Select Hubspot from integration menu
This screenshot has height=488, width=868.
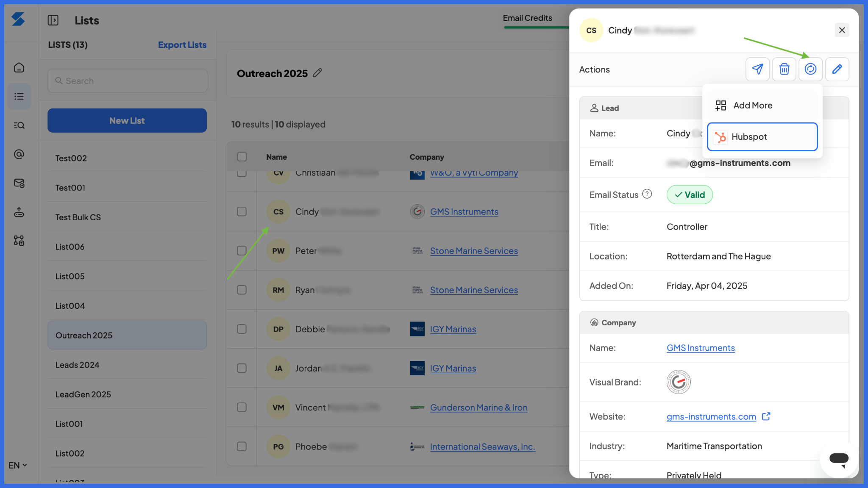[762, 136]
